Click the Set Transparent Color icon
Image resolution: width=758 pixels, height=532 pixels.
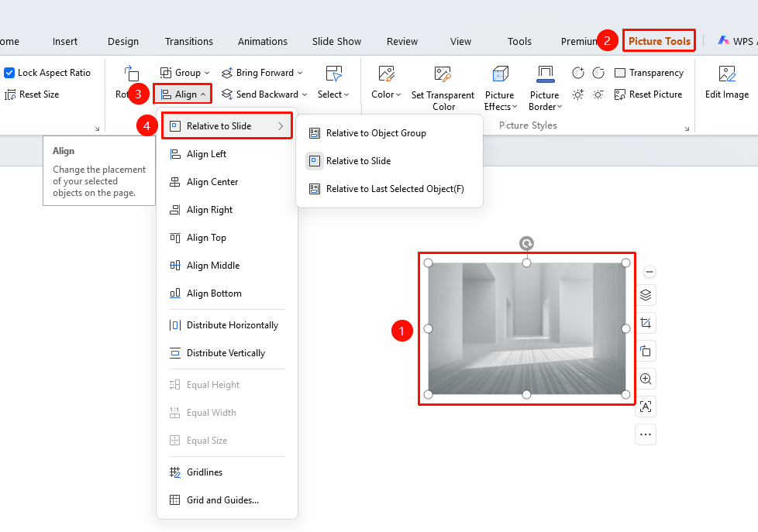[443, 74]
